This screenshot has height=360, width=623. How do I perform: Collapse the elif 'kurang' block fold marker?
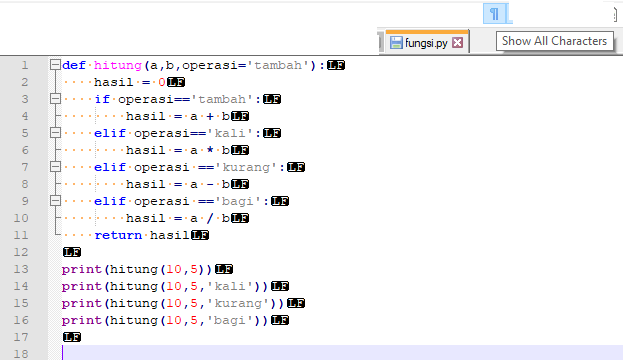point(55,167)
